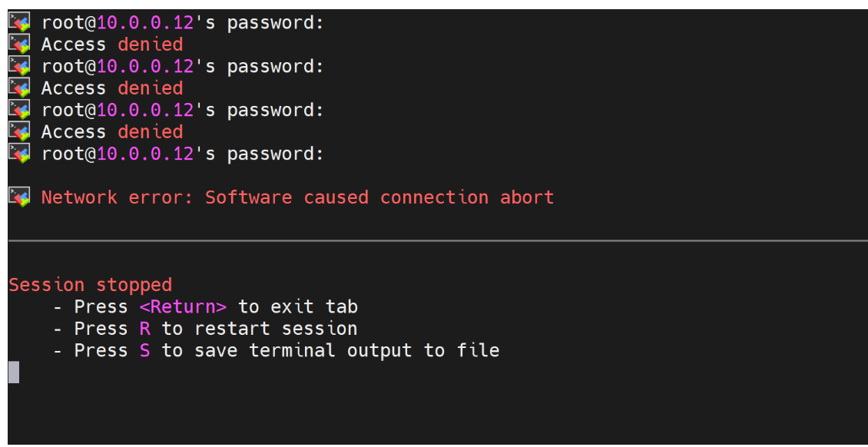
Task: Click the text 'to save terminal output to file'
Action: point(330,351)
